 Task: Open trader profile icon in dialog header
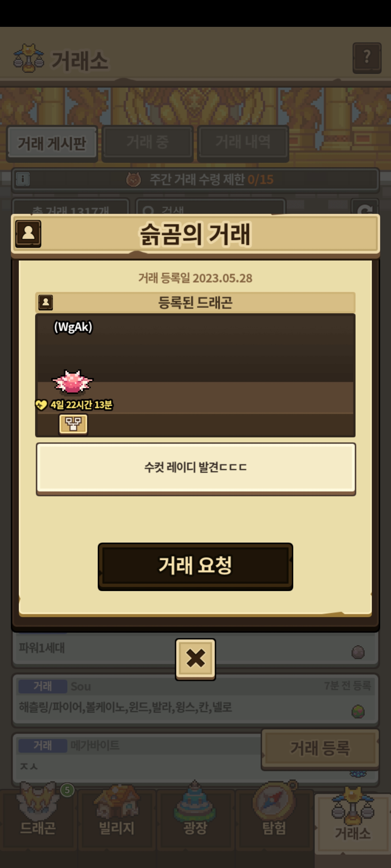[28, 234]
